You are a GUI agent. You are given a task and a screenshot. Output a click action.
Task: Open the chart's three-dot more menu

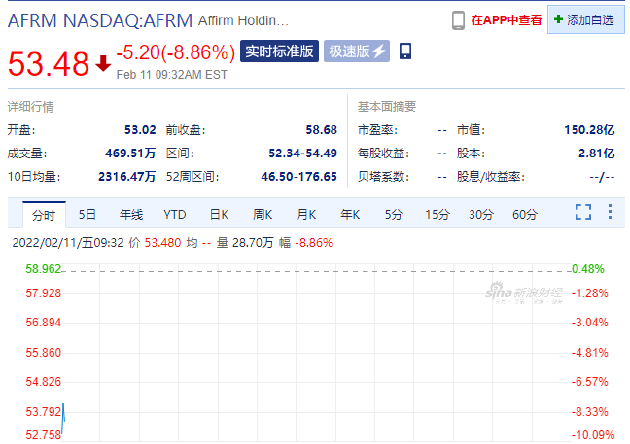[610, 212]
